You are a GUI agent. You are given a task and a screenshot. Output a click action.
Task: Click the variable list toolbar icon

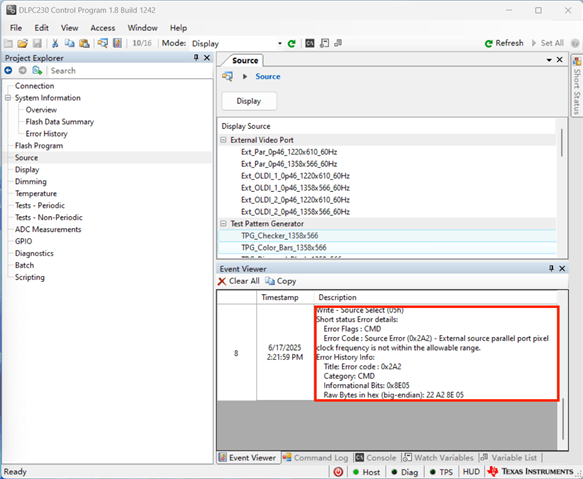338,44
